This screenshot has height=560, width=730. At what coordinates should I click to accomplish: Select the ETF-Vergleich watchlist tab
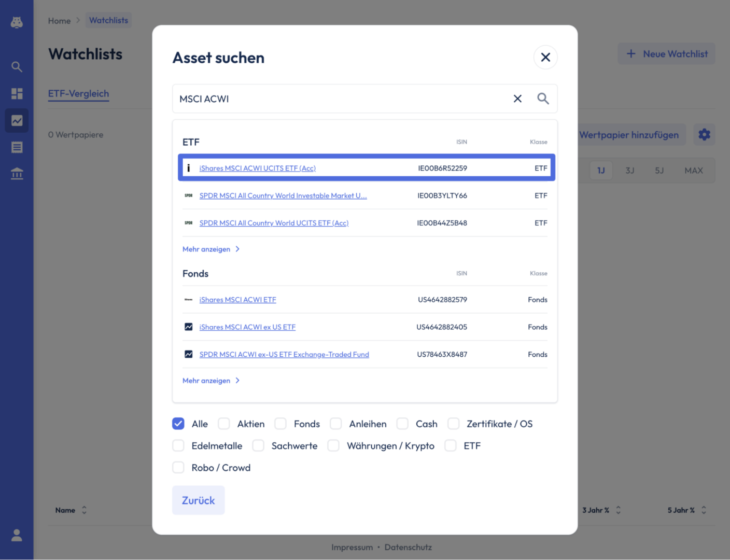tap(79, 94)
